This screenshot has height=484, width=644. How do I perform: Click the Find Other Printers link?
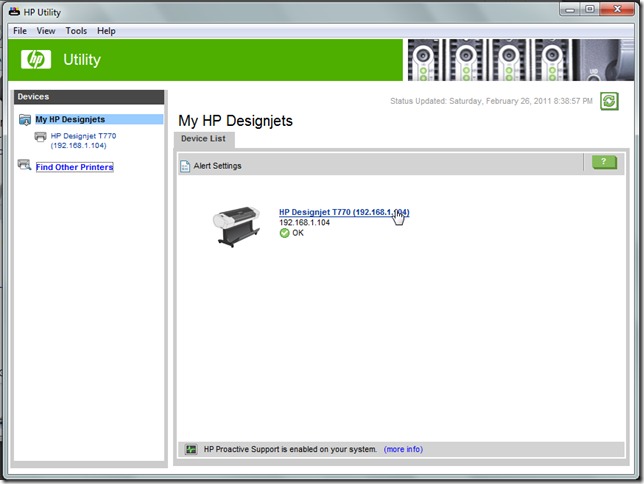pos(74,167)
